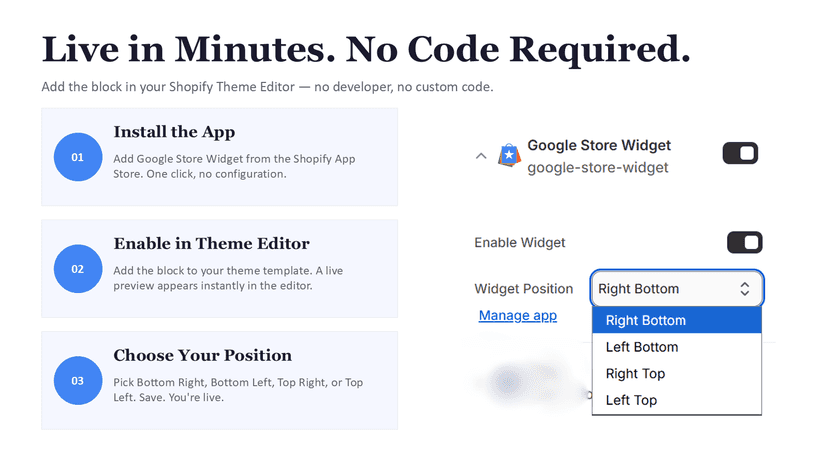Click the google-store-widget subtitle text
This screenshot has height=466, width=828.
[x=598, y=167]
